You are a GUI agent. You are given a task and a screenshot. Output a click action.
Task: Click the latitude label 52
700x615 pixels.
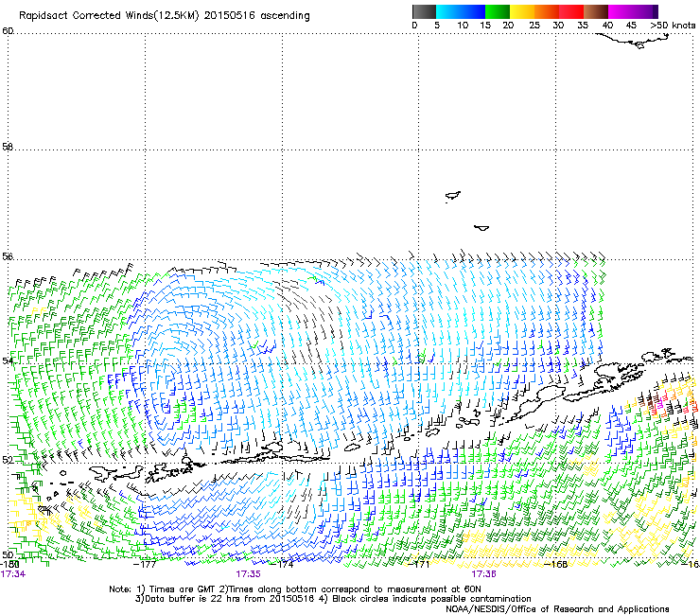(x=8, y=460)
